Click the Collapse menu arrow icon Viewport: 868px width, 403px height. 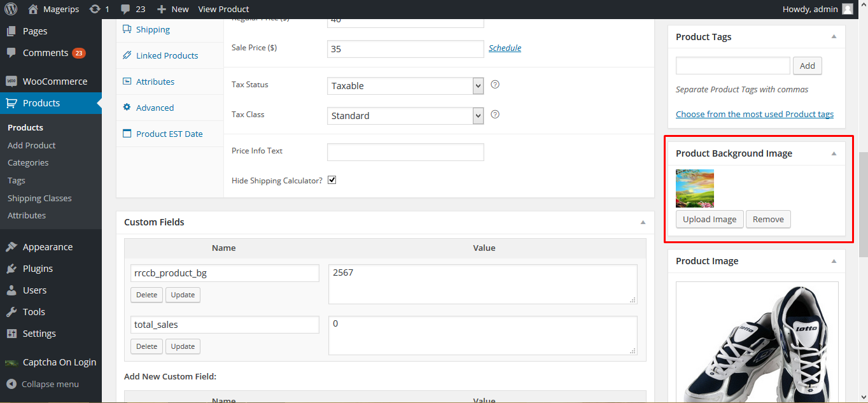tap(11, 384)
